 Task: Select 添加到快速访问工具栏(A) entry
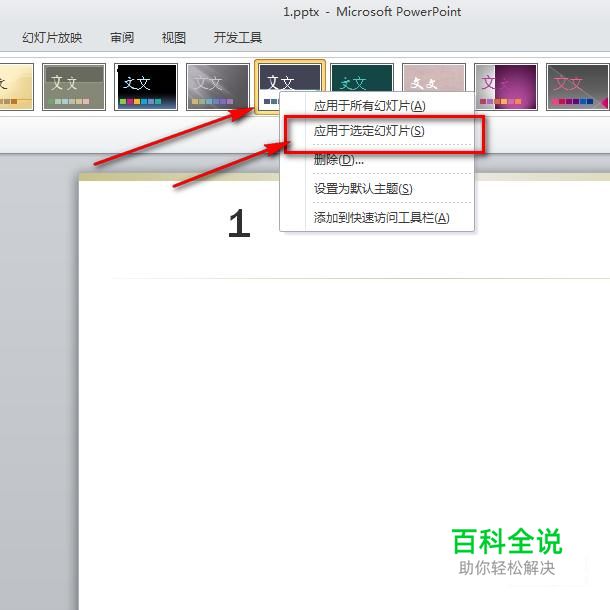377,218
